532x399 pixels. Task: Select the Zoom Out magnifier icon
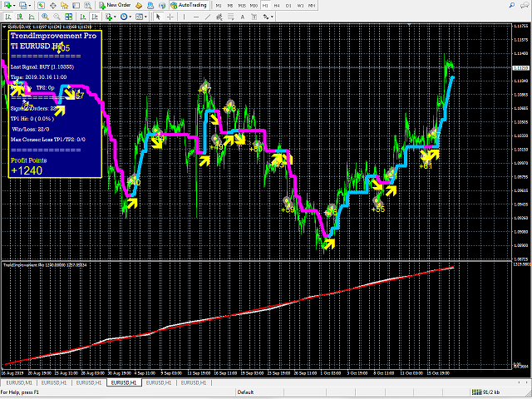click(x=57, y=17)
